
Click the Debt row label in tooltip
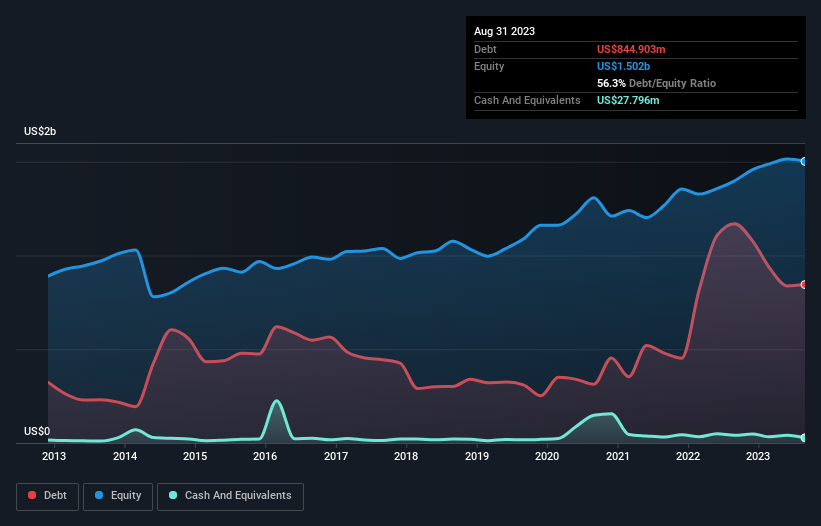tap(485, 49)
